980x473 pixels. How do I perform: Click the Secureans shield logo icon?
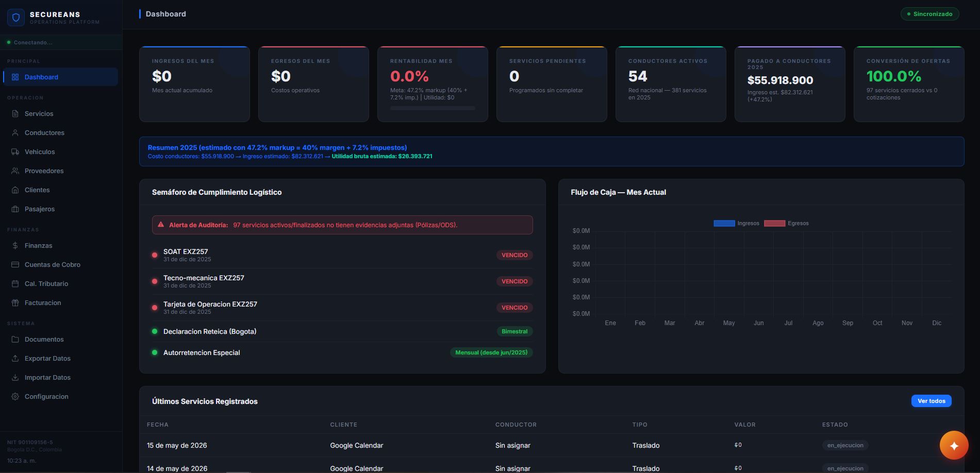[x=16, y=18]
